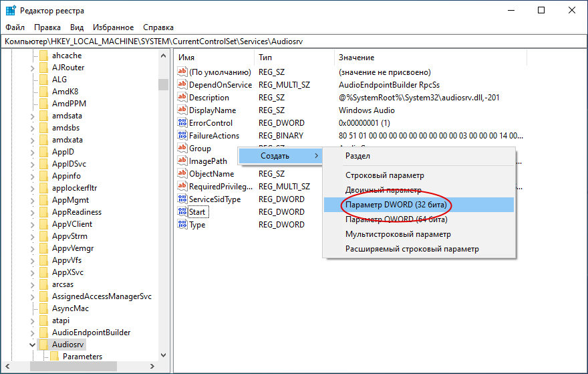Open the Правка menu
Image resolution: width=588 pixels, height=374 pixels.
[x=47, y=27]
